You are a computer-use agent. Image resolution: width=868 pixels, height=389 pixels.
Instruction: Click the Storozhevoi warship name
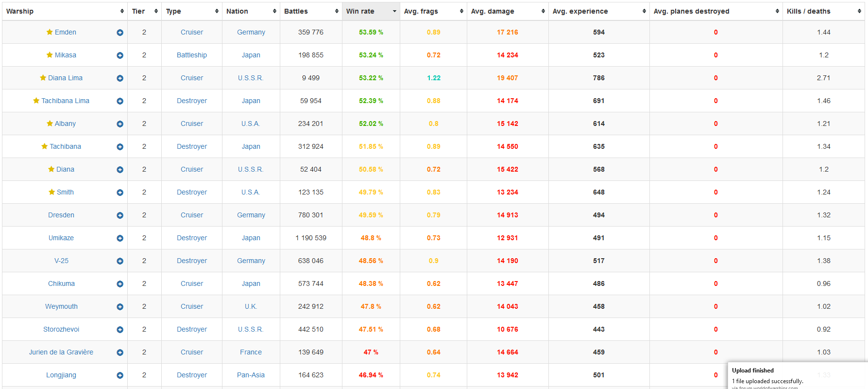61,329
